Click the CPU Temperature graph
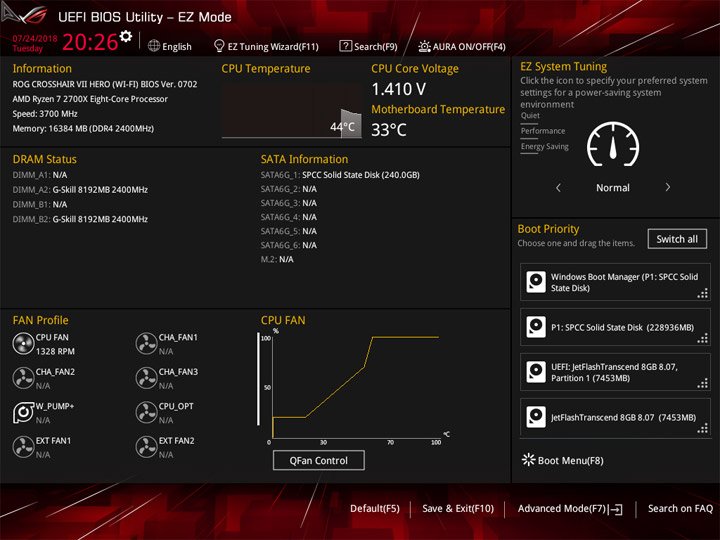 point(292,110)
